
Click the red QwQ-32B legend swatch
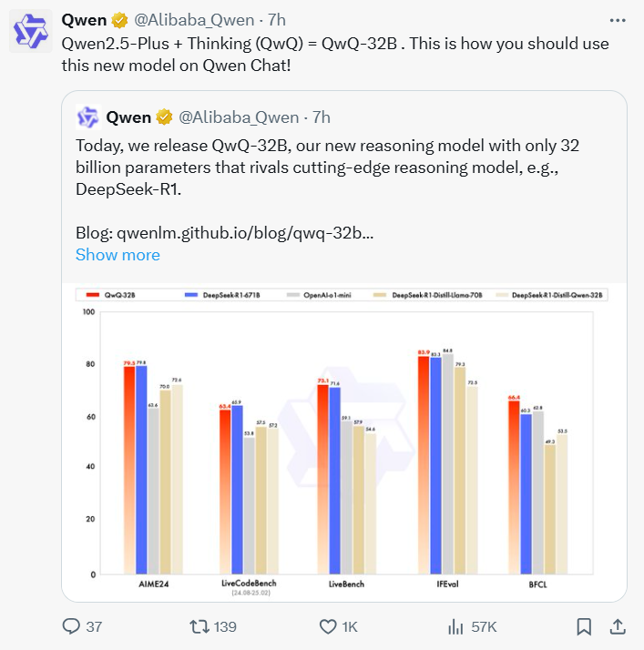click(x=91, y=295)
